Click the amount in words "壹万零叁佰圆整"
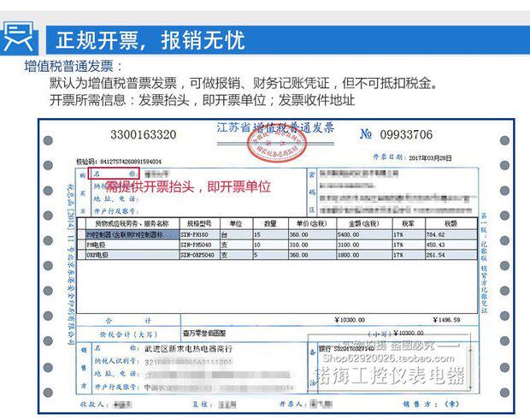Image resolution: width=530 pixels, height=420 pixels. (204, 334)
